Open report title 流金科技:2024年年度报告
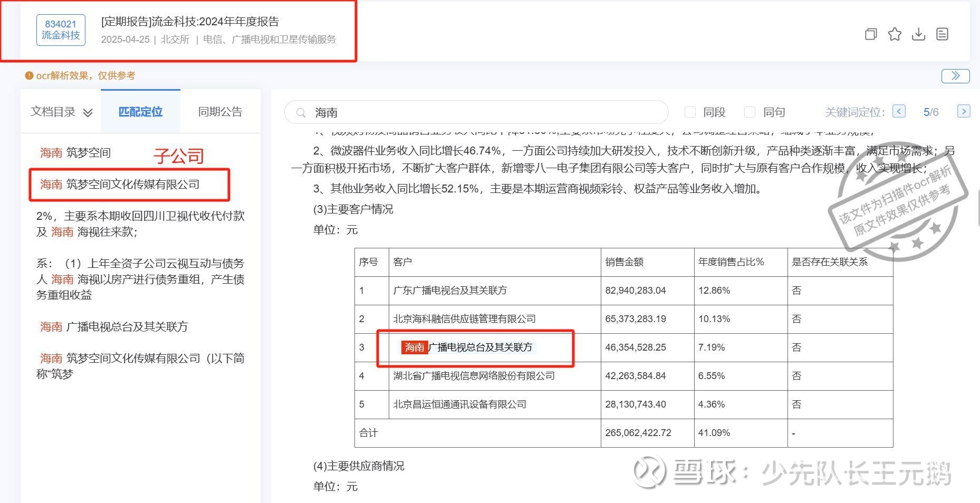Viewport: 980px width, 503px height. pos(190,22)
